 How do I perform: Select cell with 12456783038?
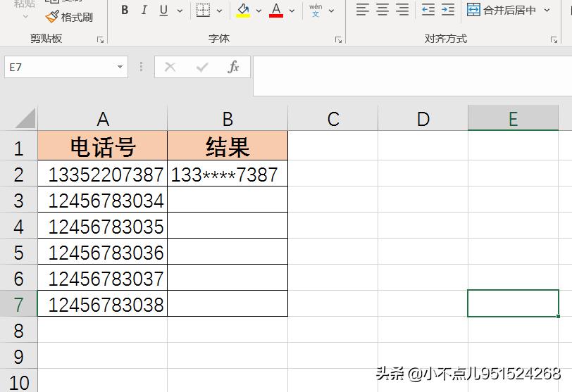103,303
